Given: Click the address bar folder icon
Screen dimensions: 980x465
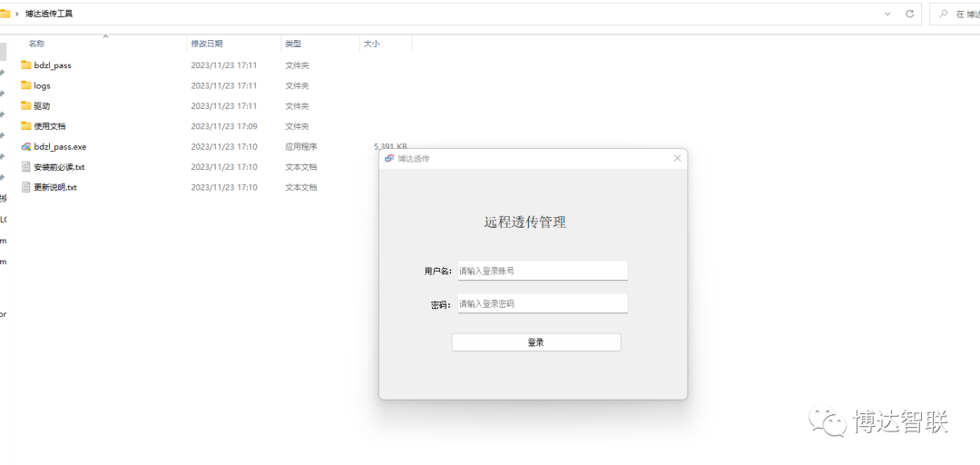Looking at the screenshot, I should click(x=5, y=13).
